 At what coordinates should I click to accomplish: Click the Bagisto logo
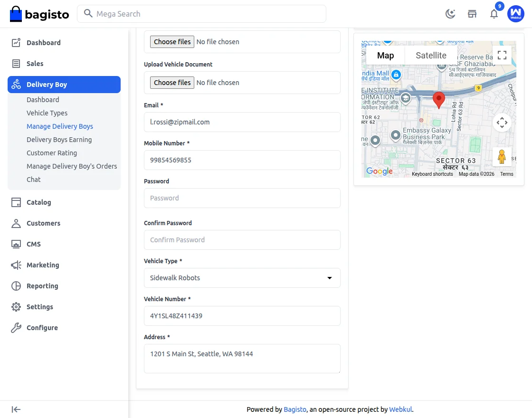39,14
